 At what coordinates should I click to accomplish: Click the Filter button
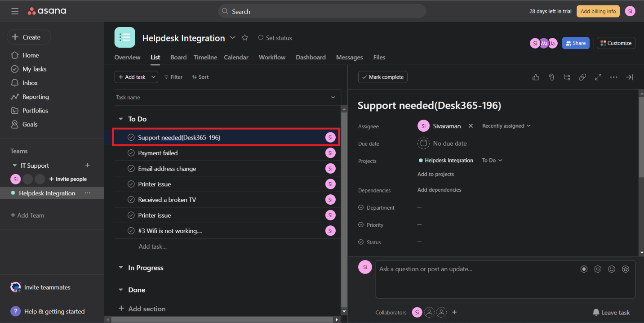tap(173, 77)
